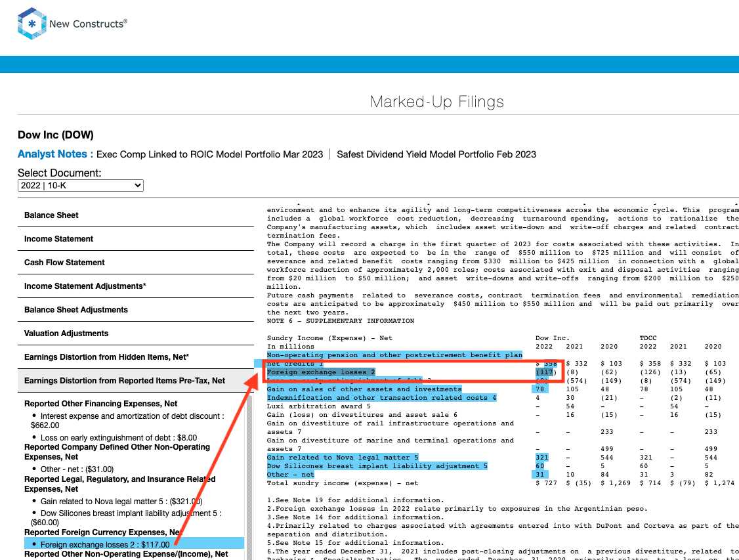Click highlighted Foreign exchange losses 2 in filing

(x=321, y=372)
